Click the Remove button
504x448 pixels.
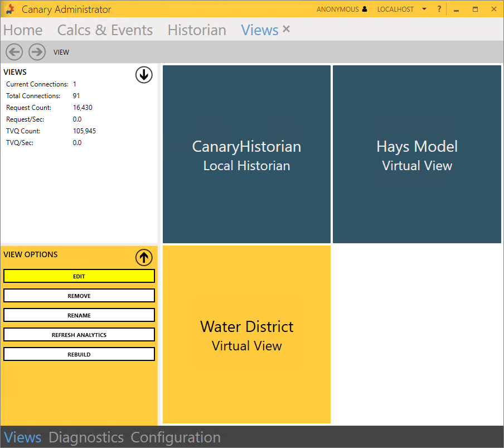79,296
